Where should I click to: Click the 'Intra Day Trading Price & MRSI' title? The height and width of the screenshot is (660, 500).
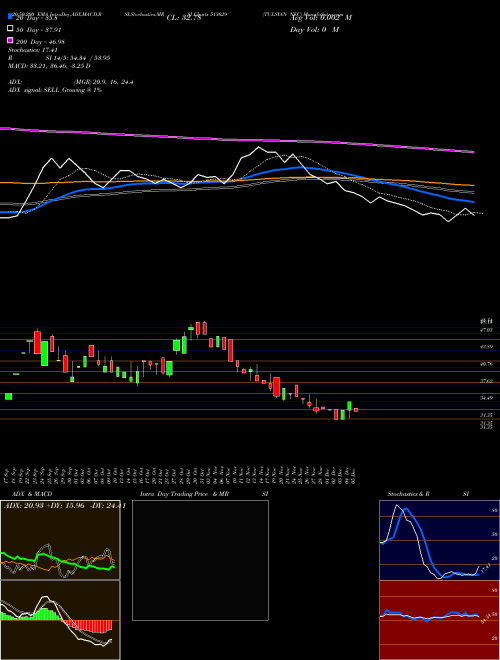pos(204,494)
